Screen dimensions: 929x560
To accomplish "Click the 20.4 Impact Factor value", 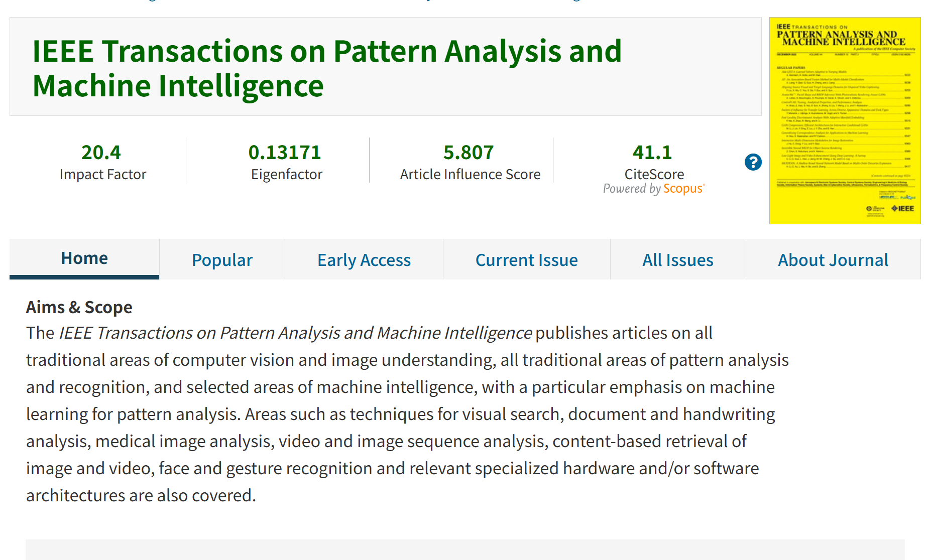I will coord(101,152).
